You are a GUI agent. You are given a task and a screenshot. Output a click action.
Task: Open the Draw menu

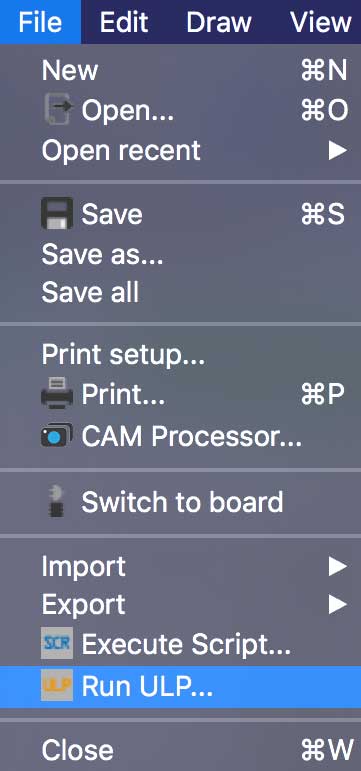point(219,22)
